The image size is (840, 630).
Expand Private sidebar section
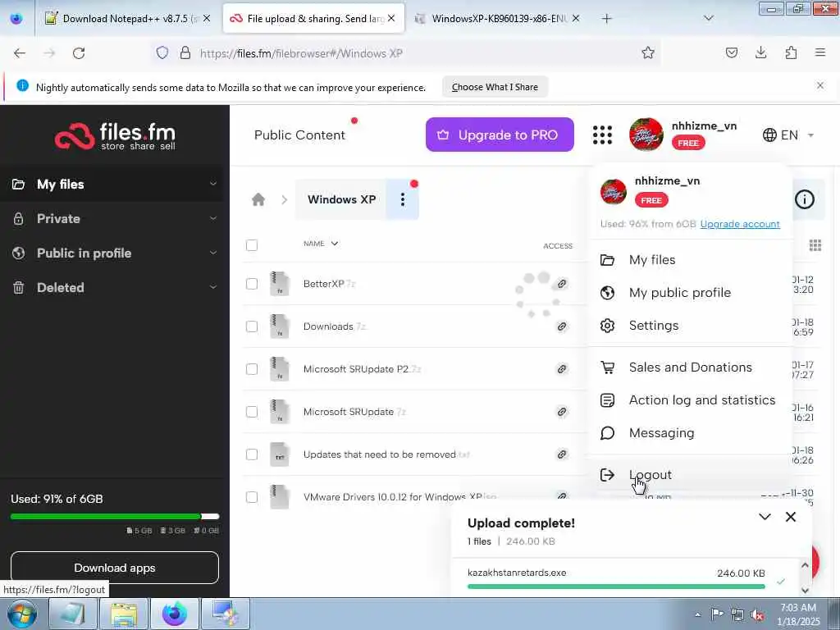213,218
